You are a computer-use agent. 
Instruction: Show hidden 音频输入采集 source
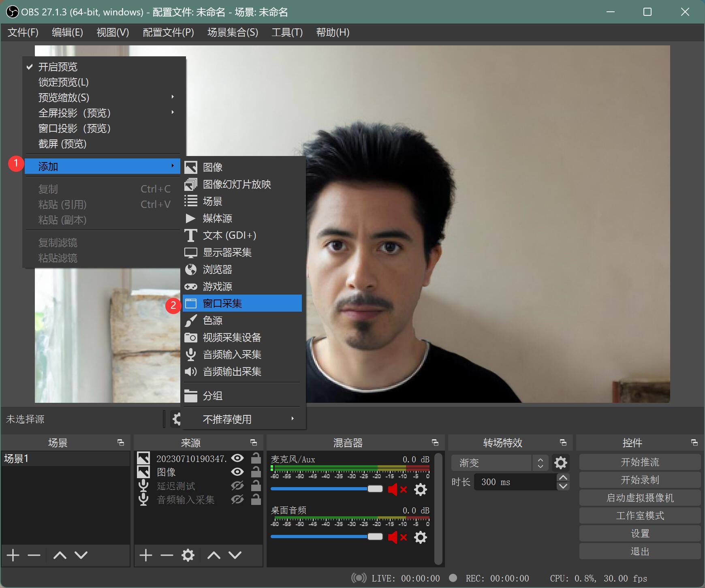click(237, 499)
